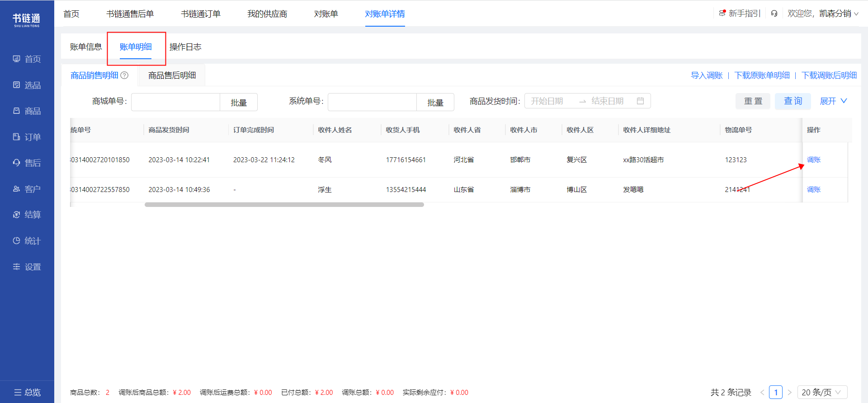Viewport: 868px width, 403px height.
Task: Switch to 书链通订单 top tab
Action: point(201,14)
